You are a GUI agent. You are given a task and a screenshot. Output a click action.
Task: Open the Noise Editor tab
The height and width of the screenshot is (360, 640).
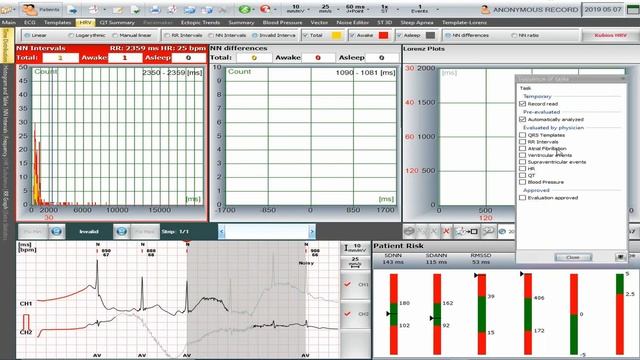353,22
